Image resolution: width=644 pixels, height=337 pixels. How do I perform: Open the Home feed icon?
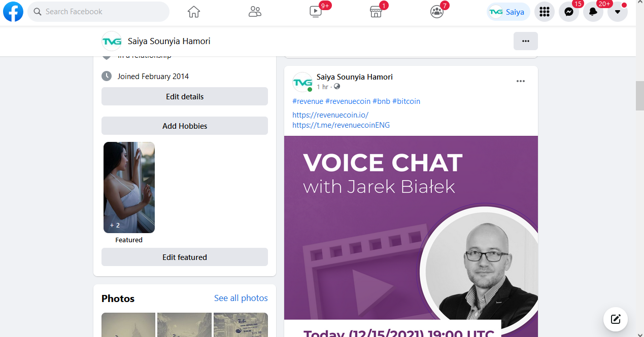click(194, 12)
